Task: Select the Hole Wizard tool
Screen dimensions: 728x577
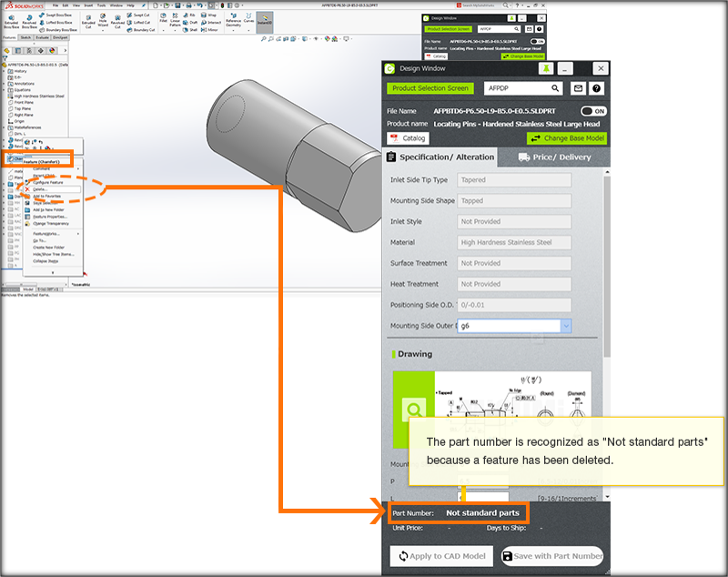Action: [102, 20]
